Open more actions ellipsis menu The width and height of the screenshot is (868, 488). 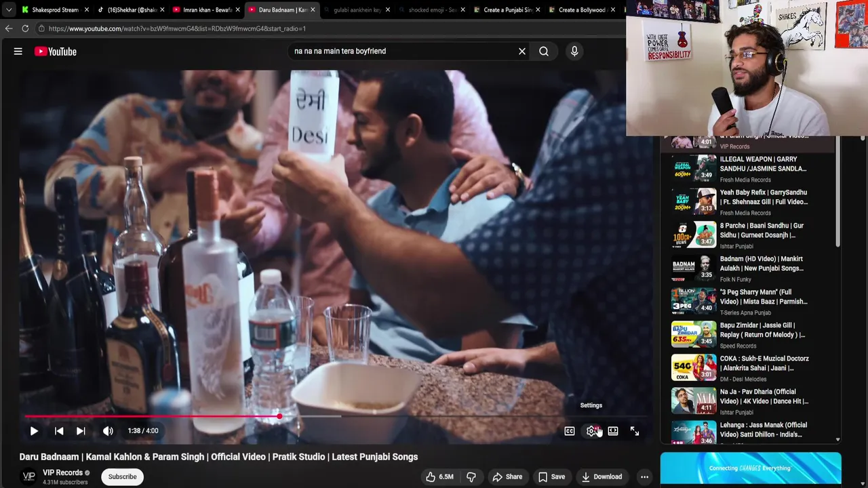[645, 476]
